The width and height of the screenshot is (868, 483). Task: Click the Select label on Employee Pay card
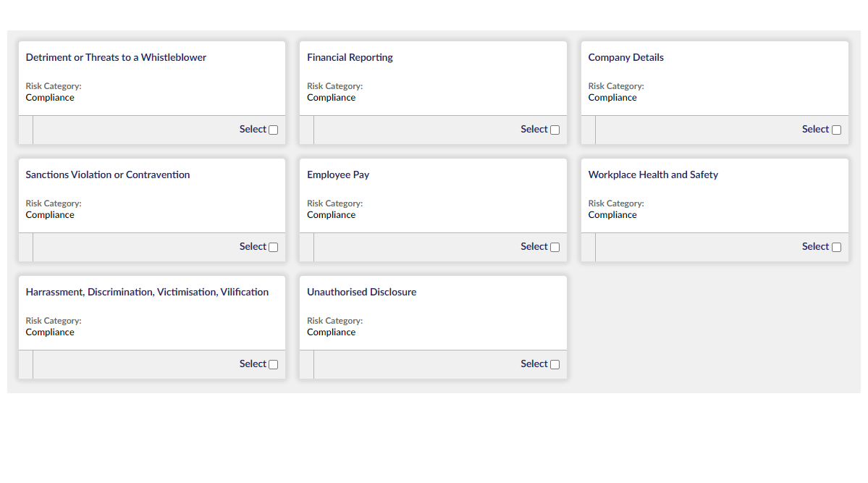tap(534, 247)
